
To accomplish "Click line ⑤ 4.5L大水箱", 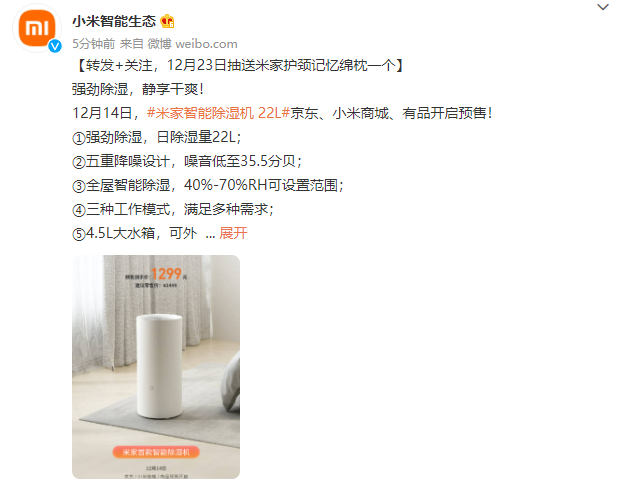I will point(135,233).
